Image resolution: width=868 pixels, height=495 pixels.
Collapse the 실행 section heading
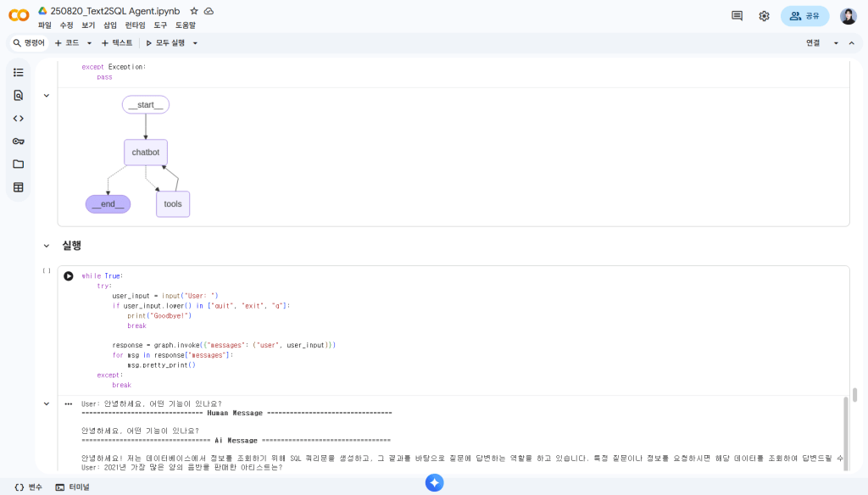point(47,246)
